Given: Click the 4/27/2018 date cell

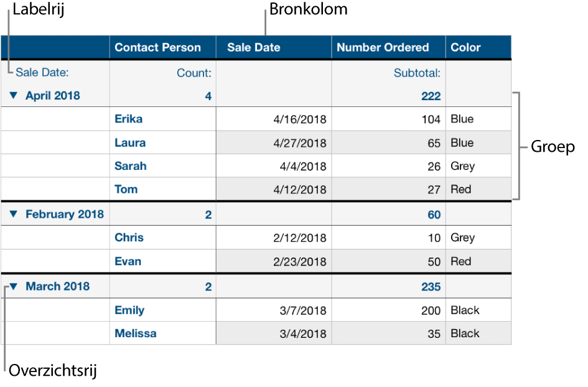Looking at the screenshot, I should 301,143.
